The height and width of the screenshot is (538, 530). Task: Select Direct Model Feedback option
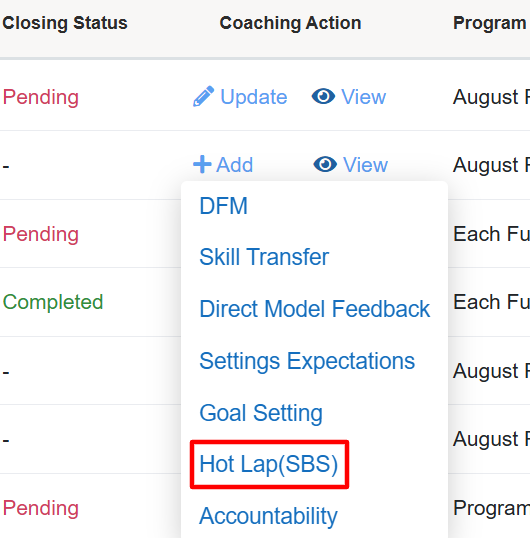click(315, 309)
